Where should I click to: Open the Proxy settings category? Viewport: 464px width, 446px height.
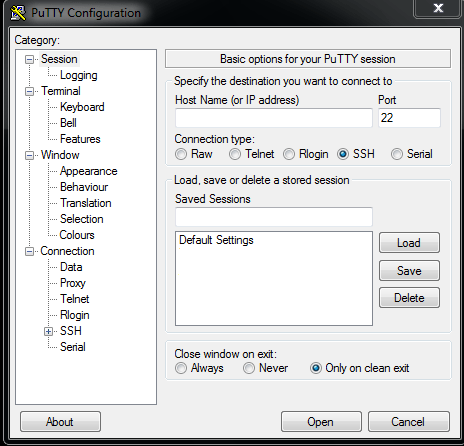73,283
